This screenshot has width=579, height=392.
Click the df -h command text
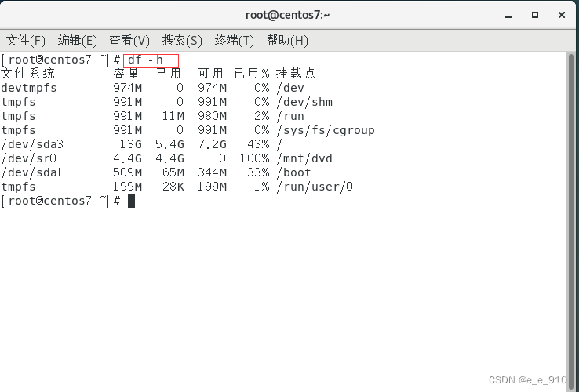coord(145,60)
